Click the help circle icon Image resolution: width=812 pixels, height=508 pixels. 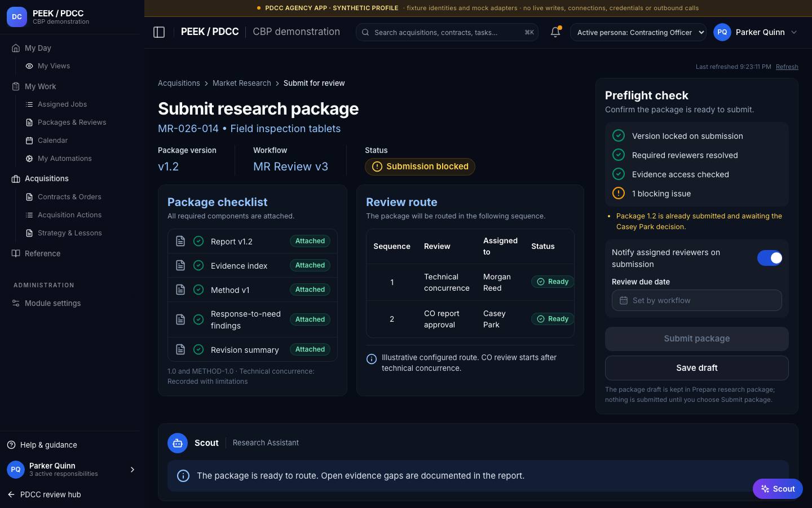(11, 445)
